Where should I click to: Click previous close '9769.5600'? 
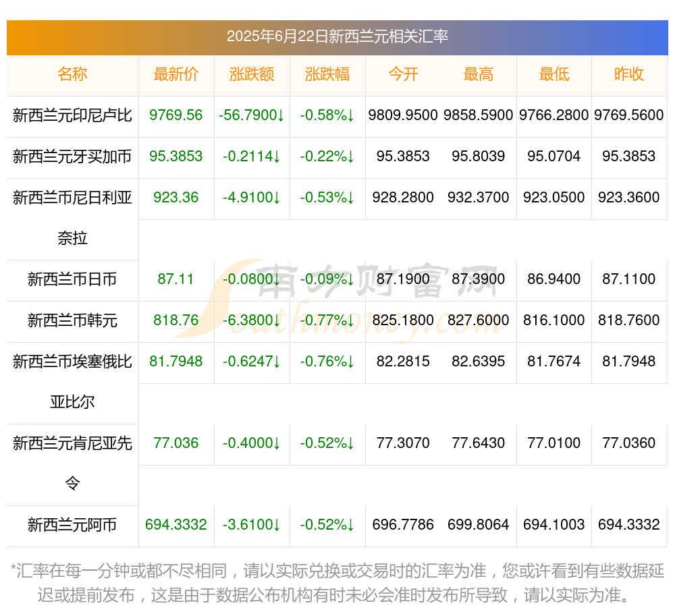point(629,115)
